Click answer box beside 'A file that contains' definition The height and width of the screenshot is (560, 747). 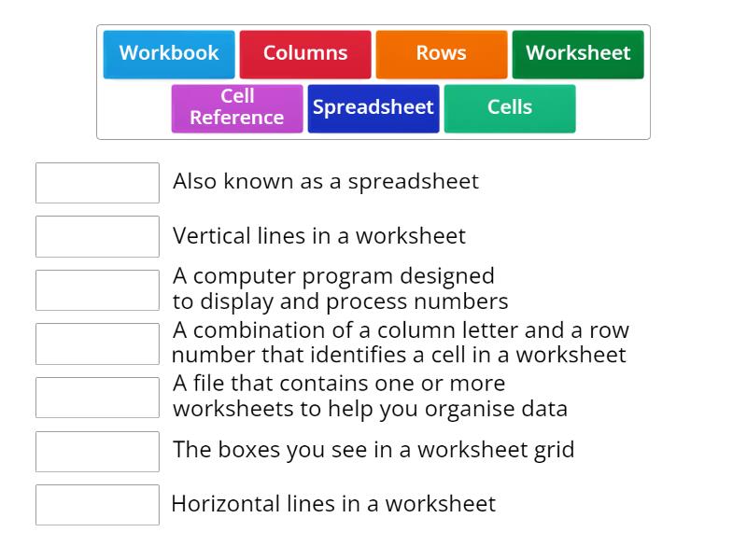(97, 398)
